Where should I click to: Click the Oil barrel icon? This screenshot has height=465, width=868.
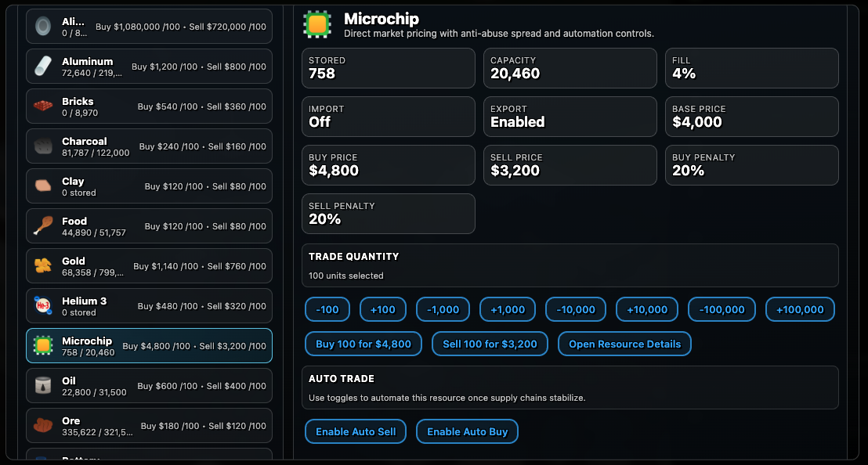[42, 385]
